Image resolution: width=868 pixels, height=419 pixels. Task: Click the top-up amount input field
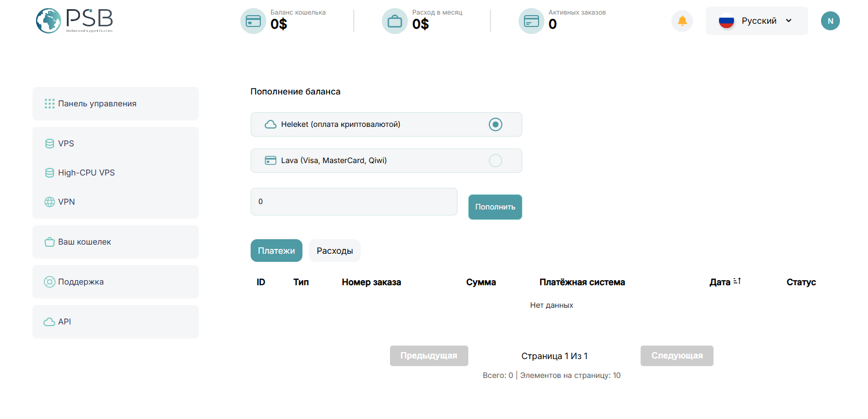pos(354,202)
